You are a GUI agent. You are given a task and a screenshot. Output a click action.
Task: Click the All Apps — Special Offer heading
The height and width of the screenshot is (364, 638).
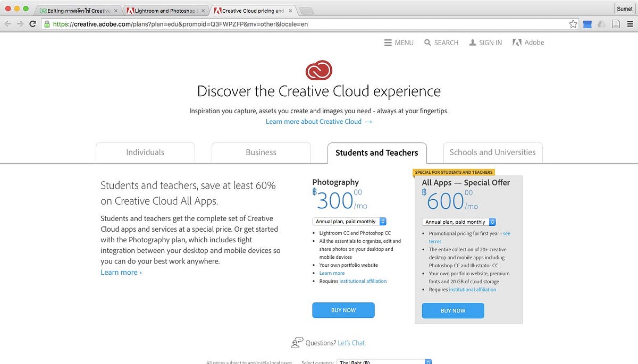(466, 183)
